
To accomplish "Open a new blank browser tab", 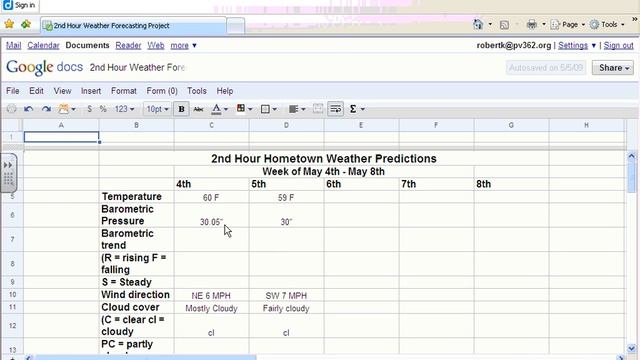I will click(x=236, y=26).
